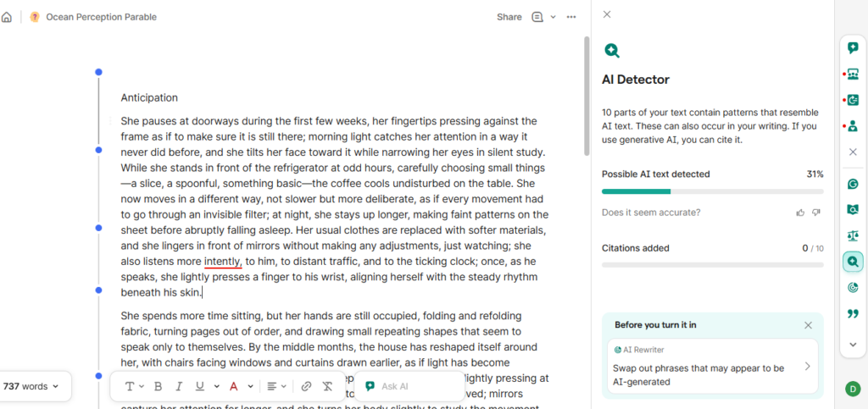Click the drag handle beside She pauses at doorways

coord(110,120)
